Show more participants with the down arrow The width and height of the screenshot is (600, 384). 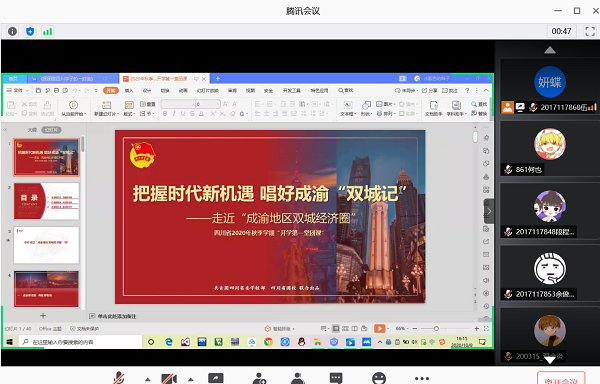point(550,360)
